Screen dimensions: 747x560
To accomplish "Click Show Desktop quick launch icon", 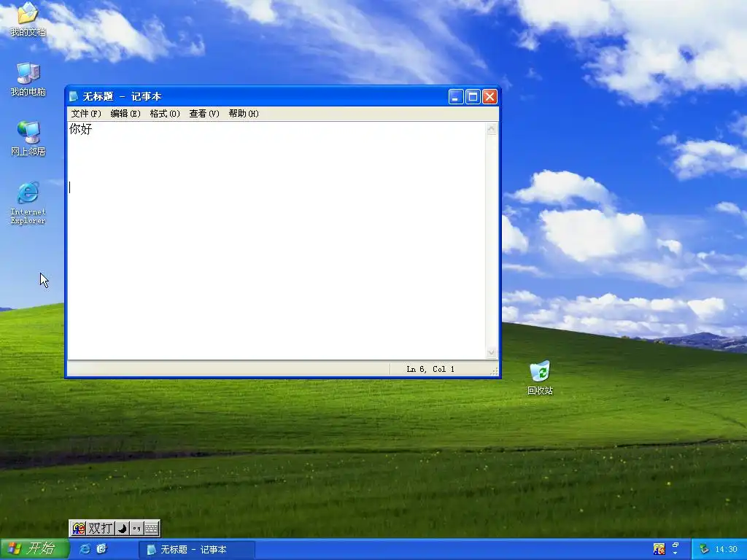I will click(x=101, y=549).
